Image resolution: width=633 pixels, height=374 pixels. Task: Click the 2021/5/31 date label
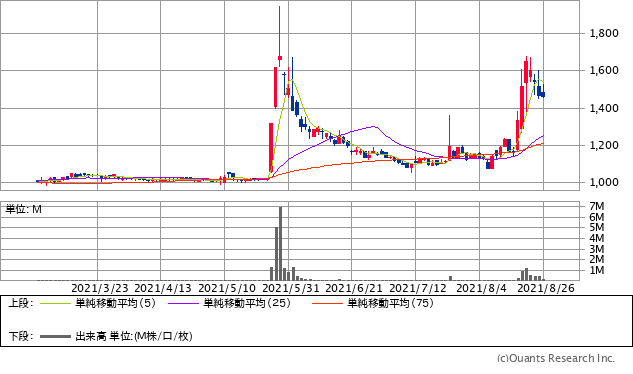tap(291, 288)
